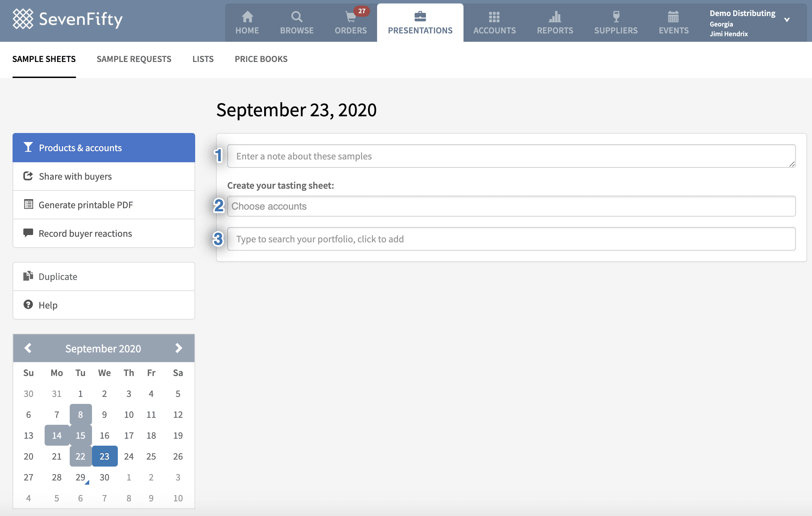Go to previous month in calendar

point(28,348)
